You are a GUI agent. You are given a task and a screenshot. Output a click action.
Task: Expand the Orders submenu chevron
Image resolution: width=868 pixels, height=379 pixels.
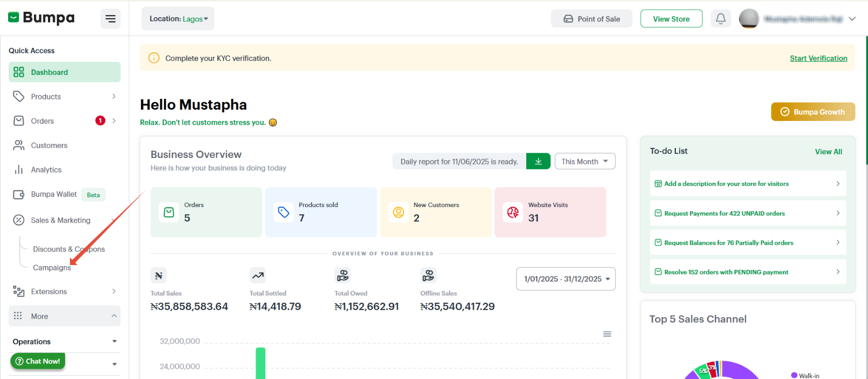[x=114, y=120]
